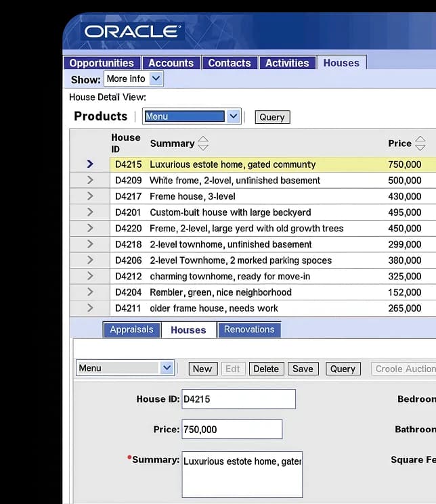Image resolution: width=436 pixels, height=504 pixels.
Task: Click the Price column sort arrows icon
Action: [x=420, y=143]
